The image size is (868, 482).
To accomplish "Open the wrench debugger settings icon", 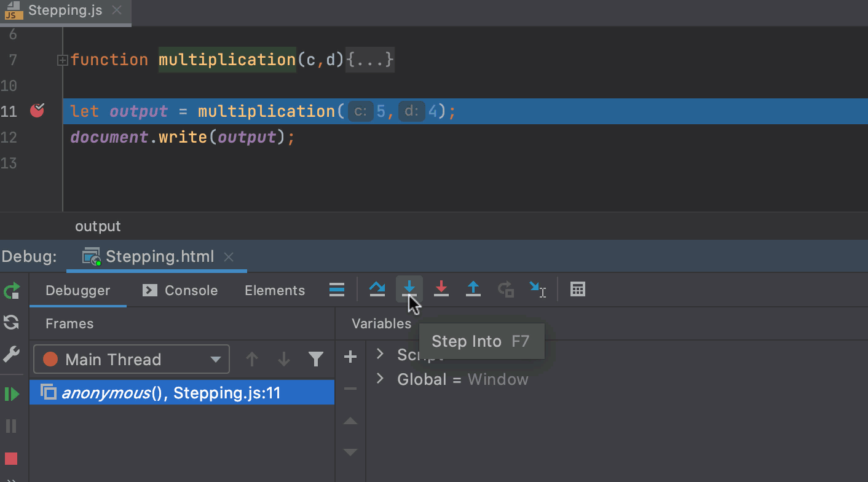I will [x=12, y=355].
